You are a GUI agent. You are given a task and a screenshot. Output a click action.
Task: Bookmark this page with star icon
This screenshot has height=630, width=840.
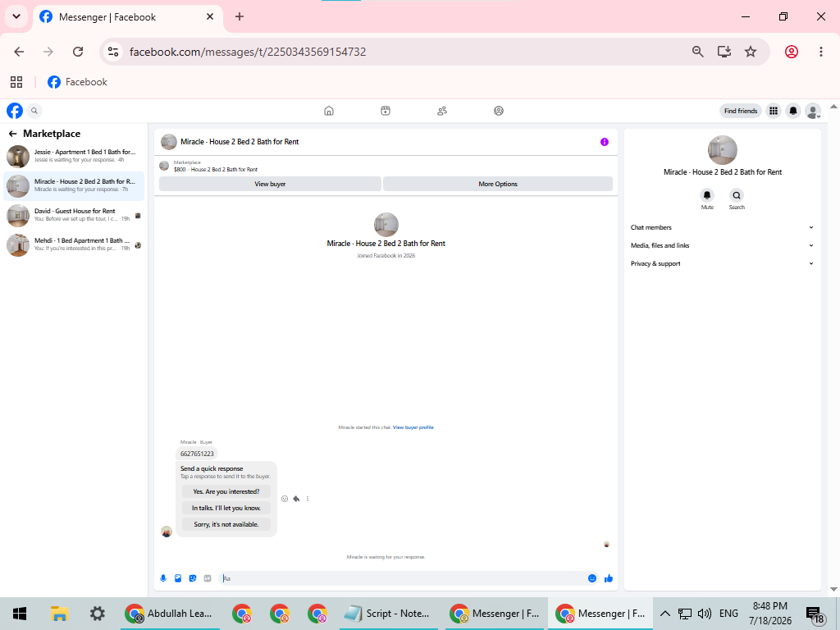pos(751,52)
